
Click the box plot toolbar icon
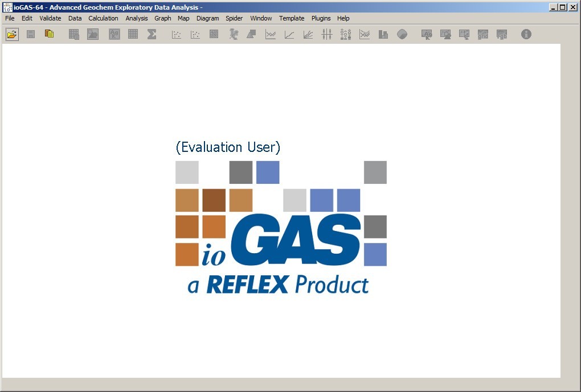[x=326, y=35]
